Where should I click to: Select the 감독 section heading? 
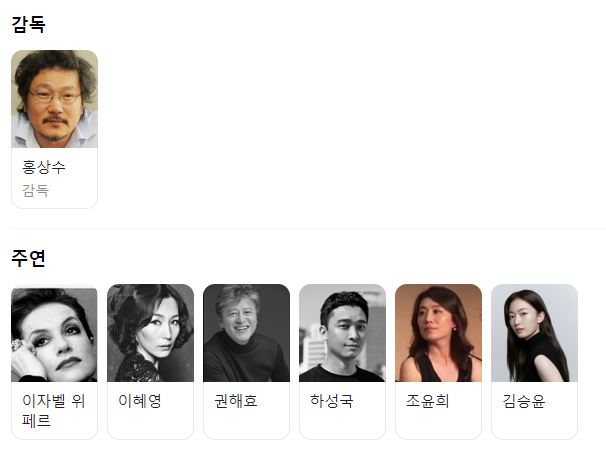tap(29, 24)
